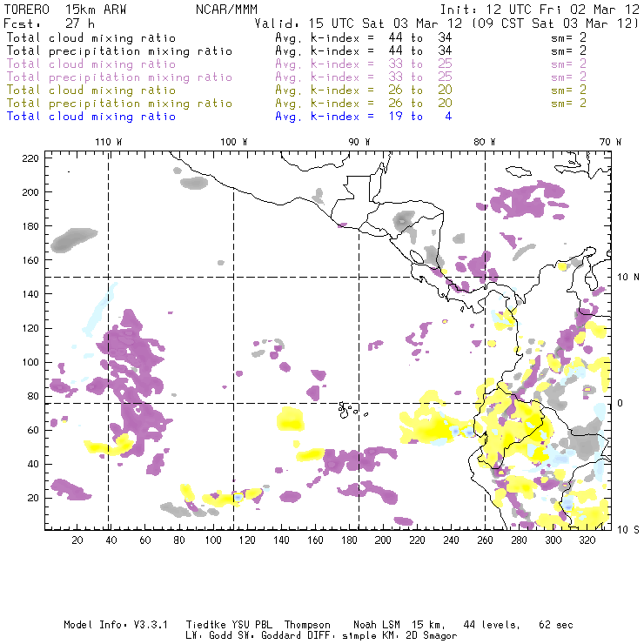
Task: Click the '180' tick on the horizontal axis
Action: click(x=349, y=540)
